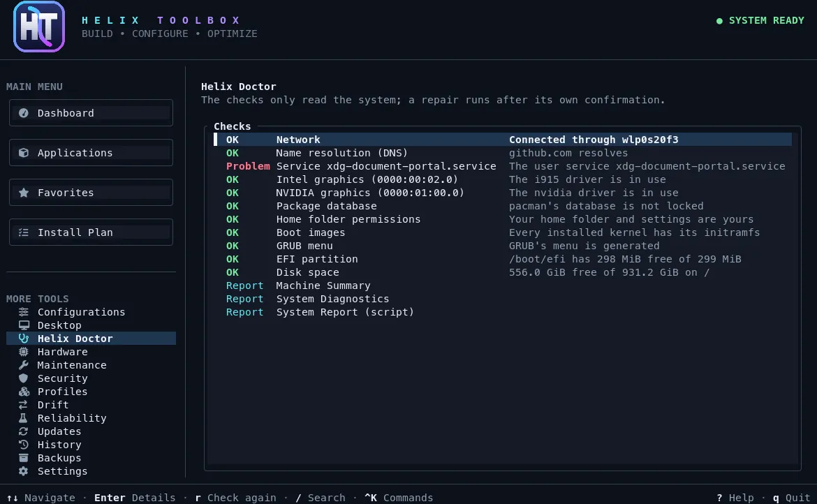This screenshot has width=817, height=504.
Task: Click the Applications box icon
Action: click(24, 153)
